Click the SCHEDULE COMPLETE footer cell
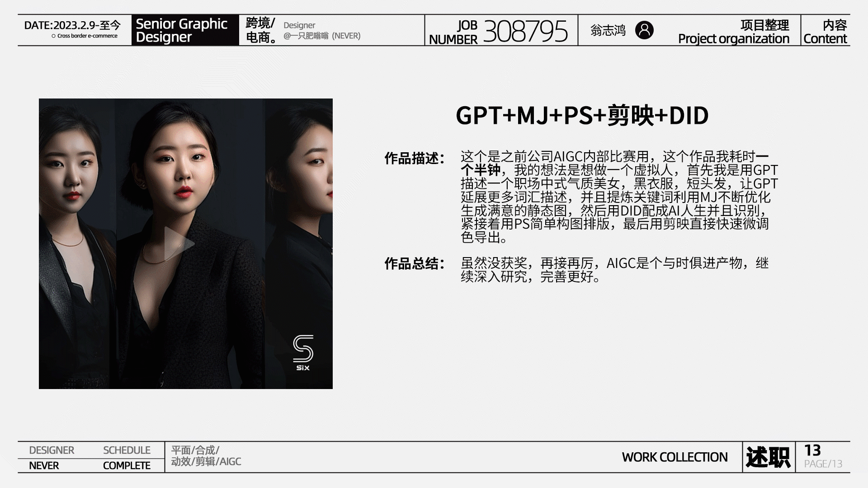 [x=127, y=457]
